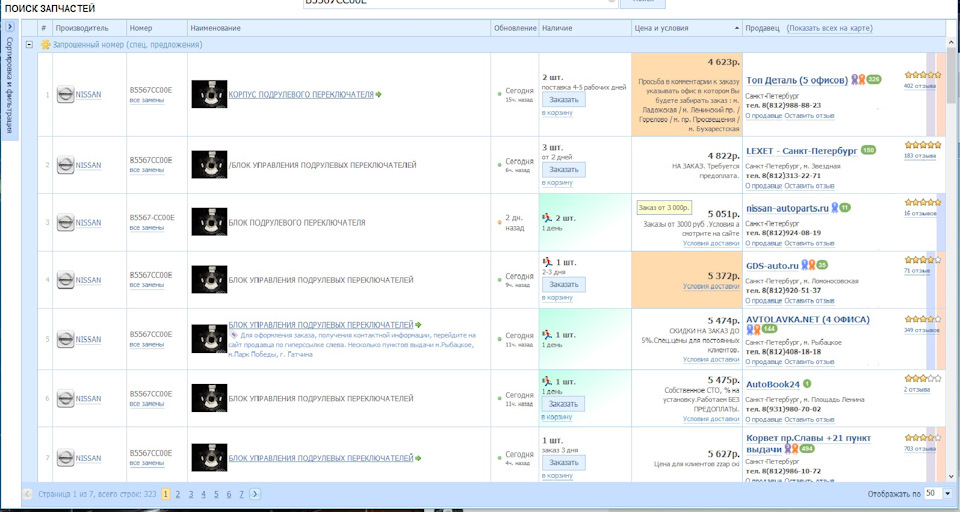Image resolution: width=960 pixels, height=512 pixels.
Task: Sort by 'Номер' column header
Action: [x=157, y=28]
